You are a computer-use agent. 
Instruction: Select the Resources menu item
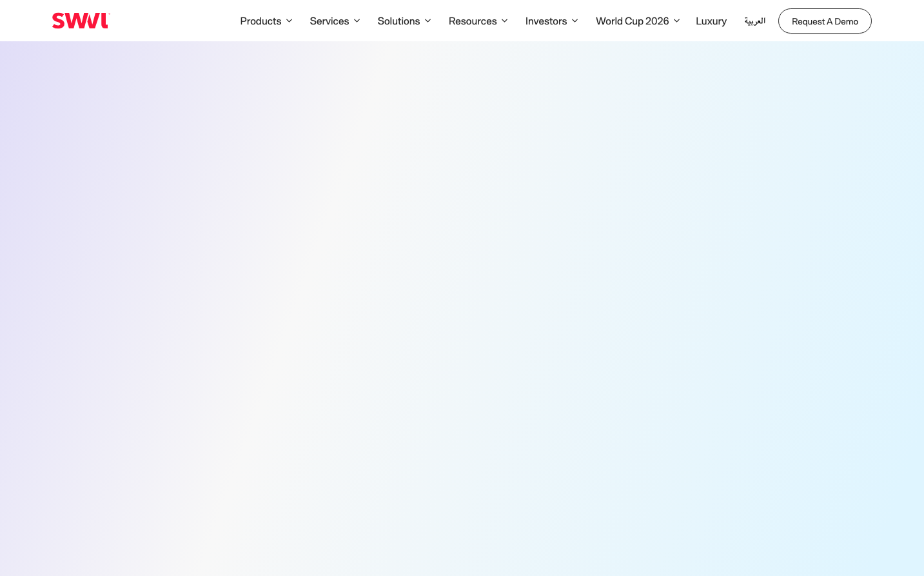[473, 21]
